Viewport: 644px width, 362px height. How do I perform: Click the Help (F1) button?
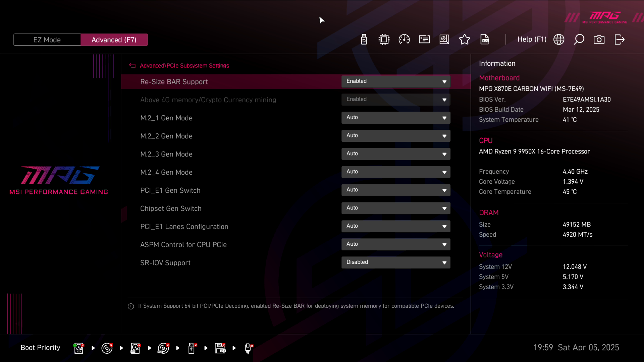coord(532,40)
